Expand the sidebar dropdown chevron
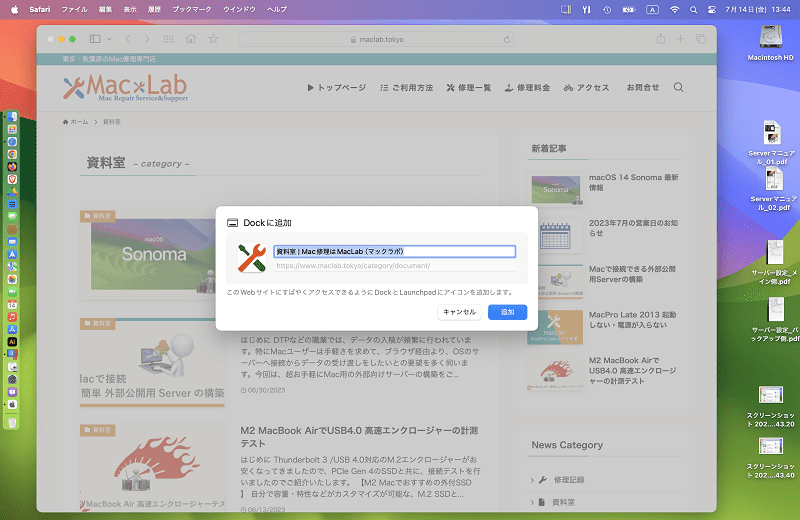Image resolution: width=800 pixels, height=520 pixels. click(109, 39)
